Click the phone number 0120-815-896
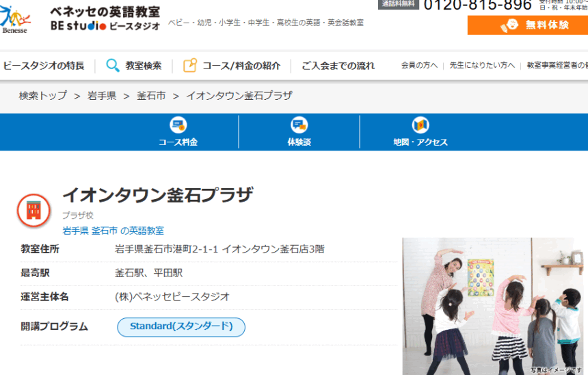Image resolution: width=588 pixels, height=375 pixels. pyautogui.click(x=478, y=5)
